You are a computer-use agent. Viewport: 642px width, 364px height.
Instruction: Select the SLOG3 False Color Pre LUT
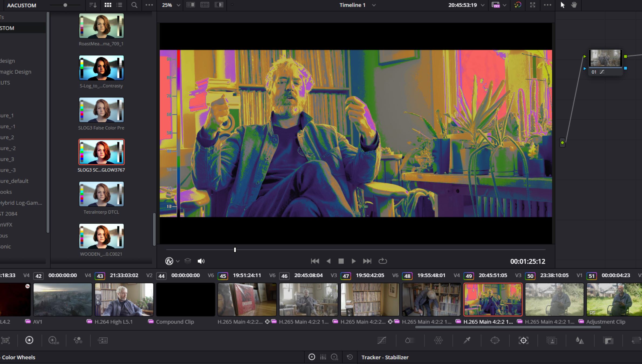coord(101,110)
